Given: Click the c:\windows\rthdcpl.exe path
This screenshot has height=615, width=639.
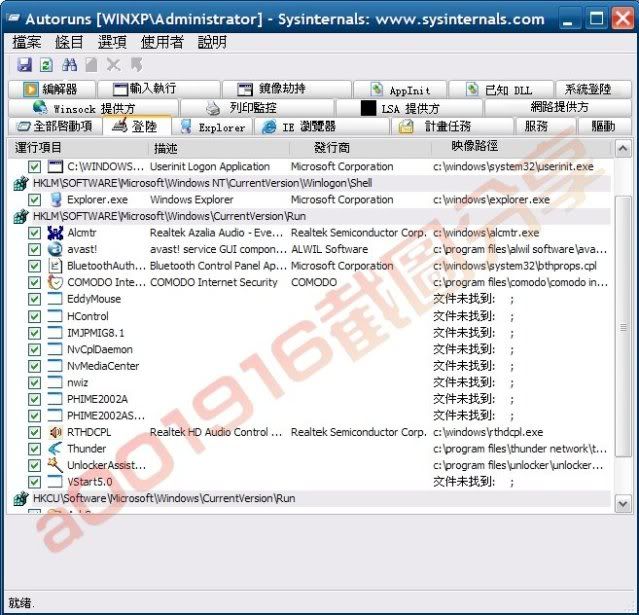Looking at the screenshot, I should [488, 432].
